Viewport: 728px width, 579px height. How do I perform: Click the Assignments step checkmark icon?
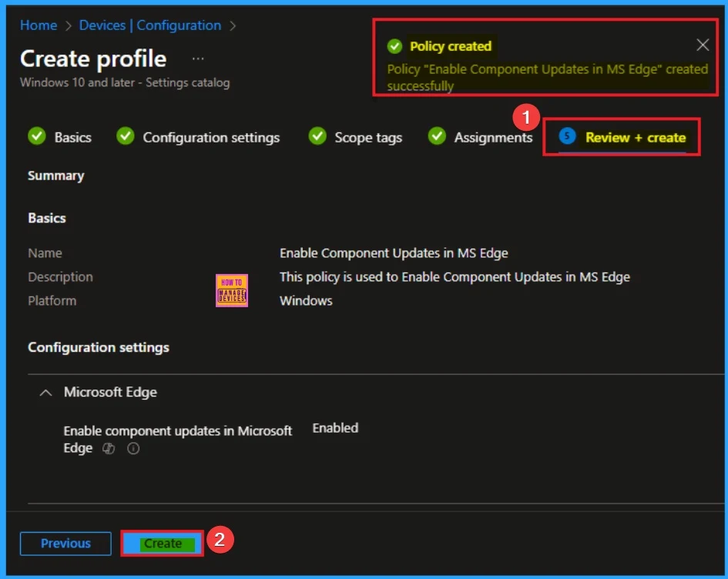[x=437, y=136]
